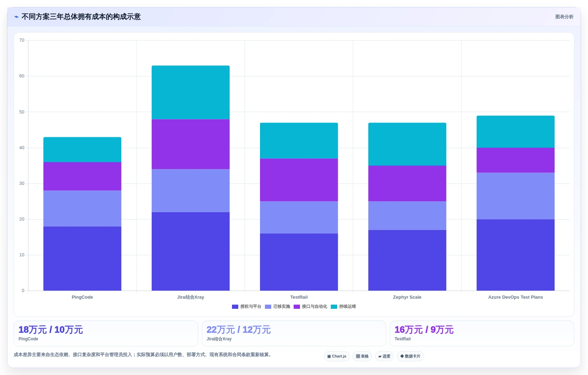Screen dimensions: 588x375
Task: Select PingCode's light blue 迁移实施 bar segment
Action: click(82, 209)
